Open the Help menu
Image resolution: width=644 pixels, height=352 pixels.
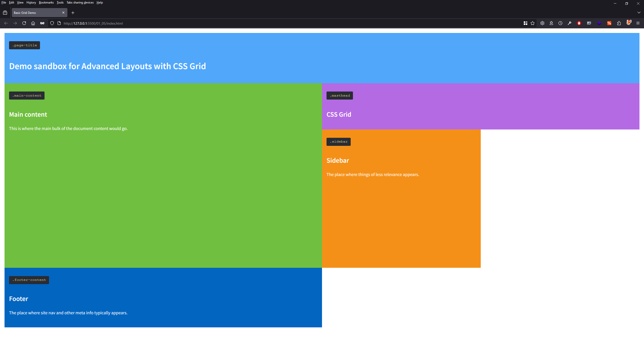click(100, 3)
